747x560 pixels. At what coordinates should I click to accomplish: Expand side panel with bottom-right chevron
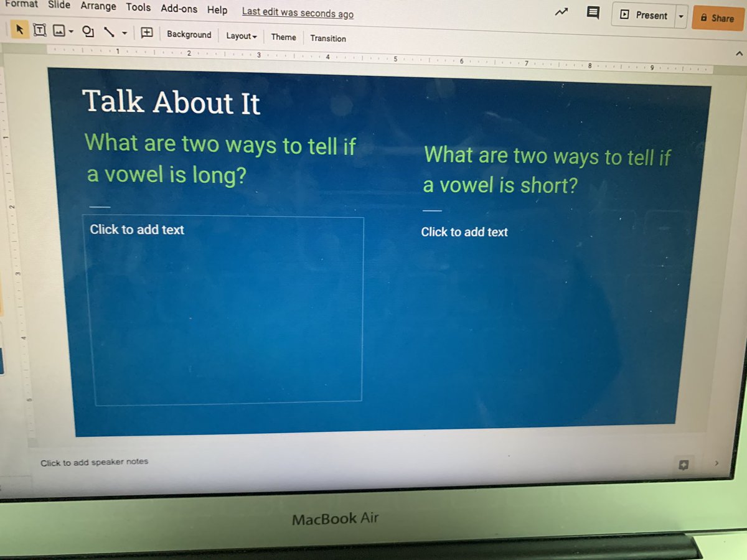pyautogui.click(x=716, y=463)
